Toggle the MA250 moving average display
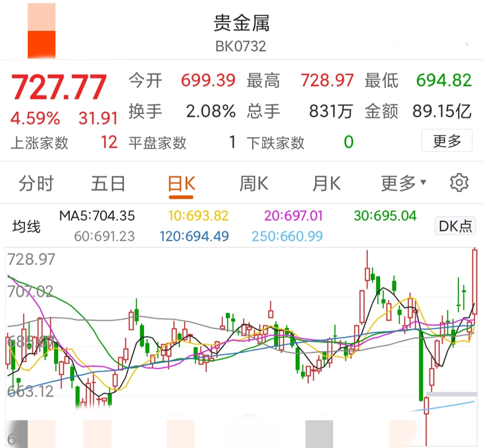 point(287,236)
